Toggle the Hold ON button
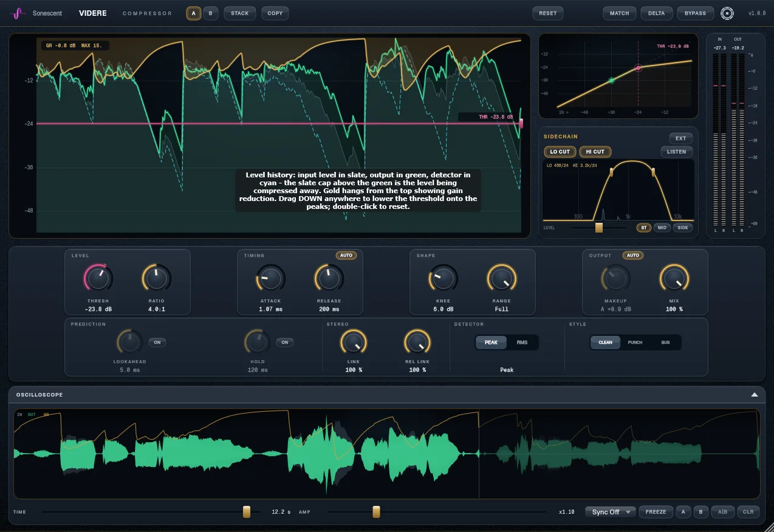 click(x=285, y=343)
